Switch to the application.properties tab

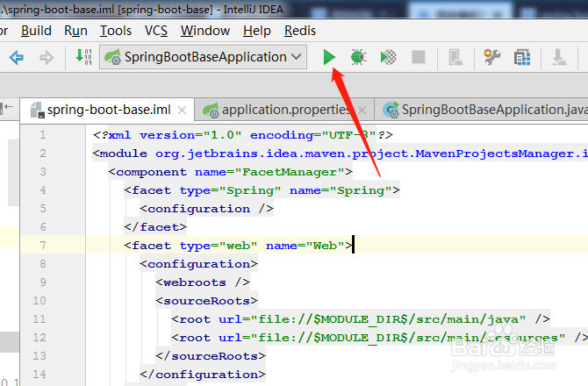point(284,110)
